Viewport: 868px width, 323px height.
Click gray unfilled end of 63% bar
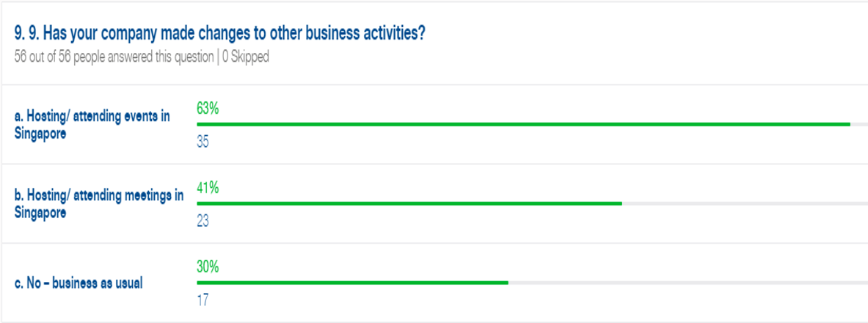[859, 124]
